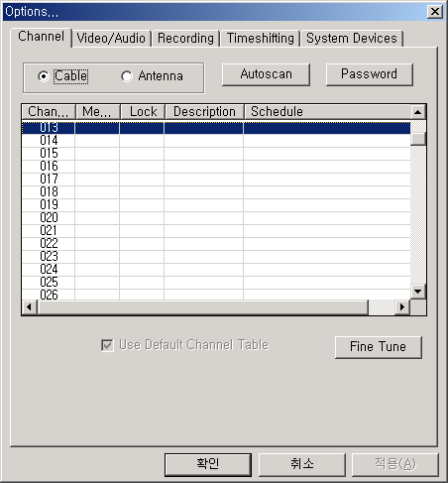
Task: Click the horizontal scrollbar thumb
Action: point(202,307)
